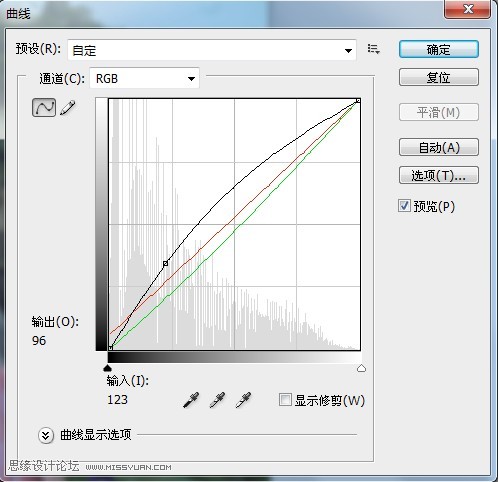Click the curve control point on black line
The height and width of the screenshot is (482, 498).
click(165, 263)
